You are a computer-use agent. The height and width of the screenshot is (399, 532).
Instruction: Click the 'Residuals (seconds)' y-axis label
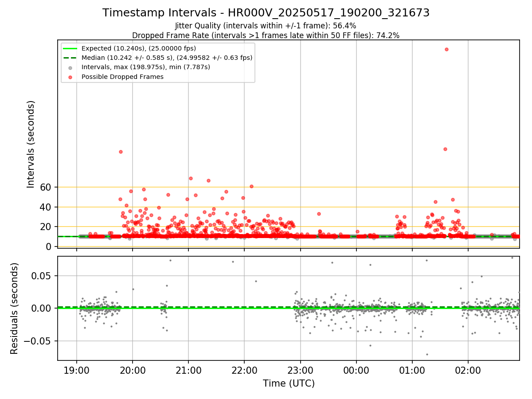[x=15, y=308]
